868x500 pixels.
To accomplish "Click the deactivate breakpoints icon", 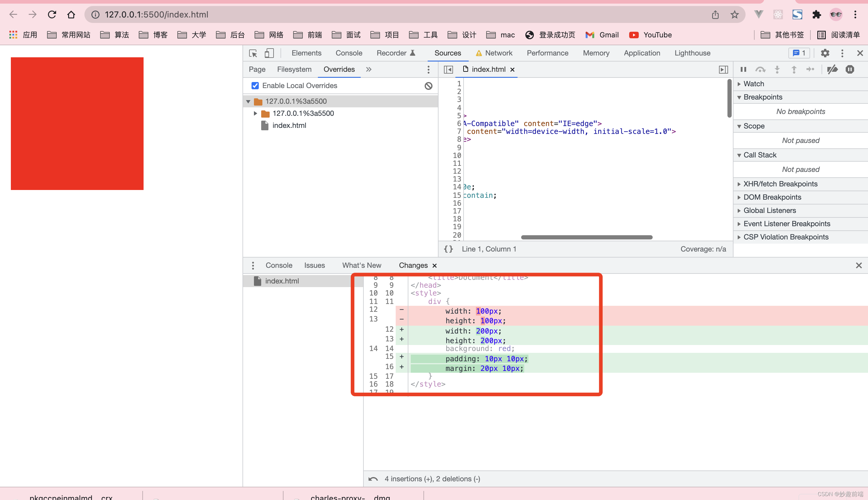I will 832,69.
